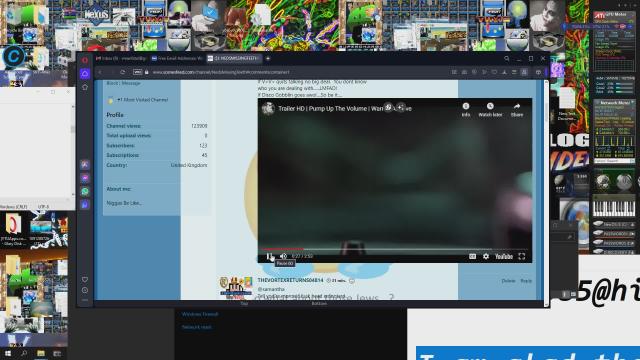This screenshot has width=640, height=360.
Task: Open WhatsApp in the Opera sidebar
Action: click(85, 191)
